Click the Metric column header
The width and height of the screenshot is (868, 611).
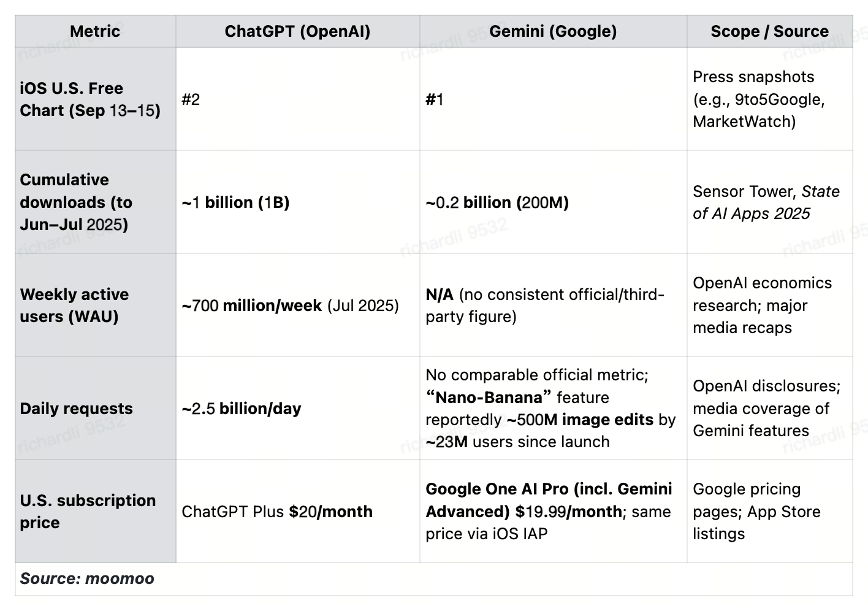tap(95, 31)
